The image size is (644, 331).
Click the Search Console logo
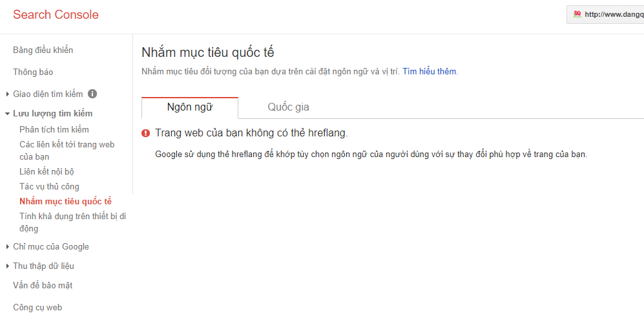point(56,15)
